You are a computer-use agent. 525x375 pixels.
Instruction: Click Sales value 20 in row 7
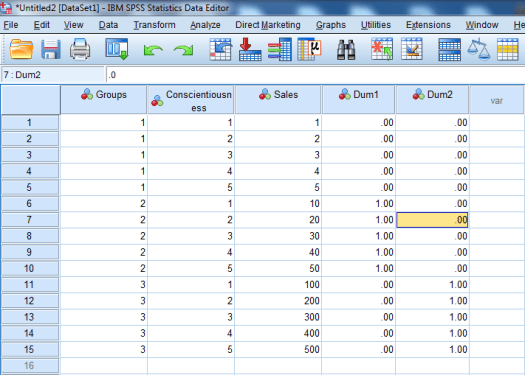(278, 220)
